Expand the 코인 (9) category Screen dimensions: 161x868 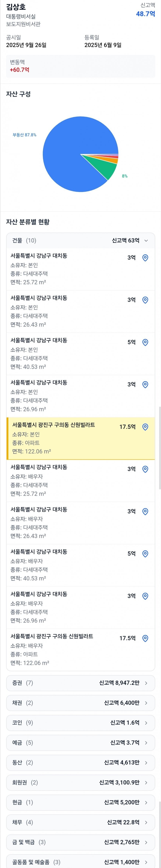[x=80, y=723]
